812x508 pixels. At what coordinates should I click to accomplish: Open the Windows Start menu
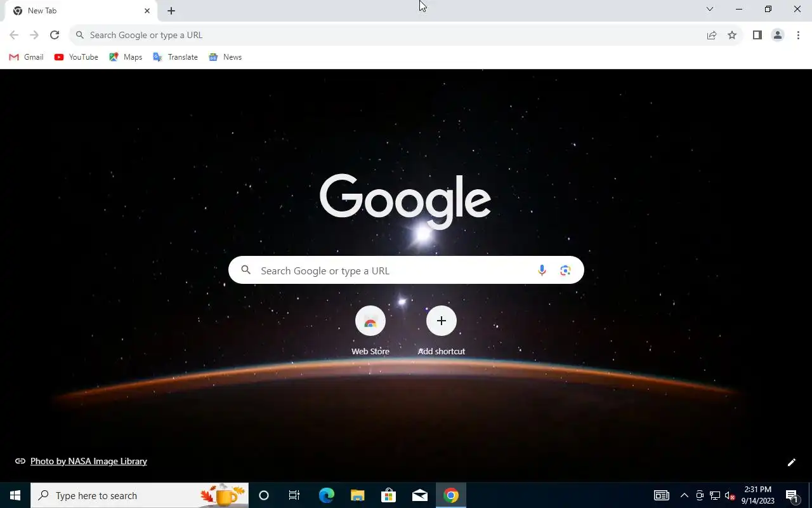pos(15,495)
